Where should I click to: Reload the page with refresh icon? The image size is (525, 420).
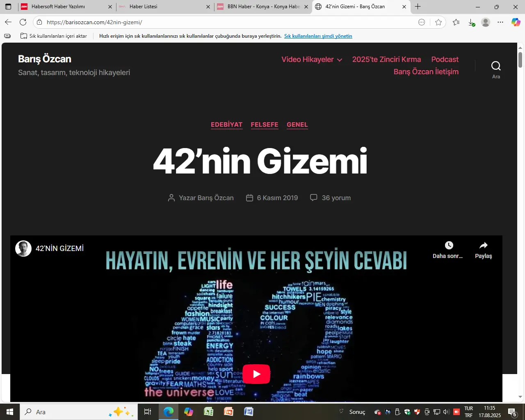23,22
